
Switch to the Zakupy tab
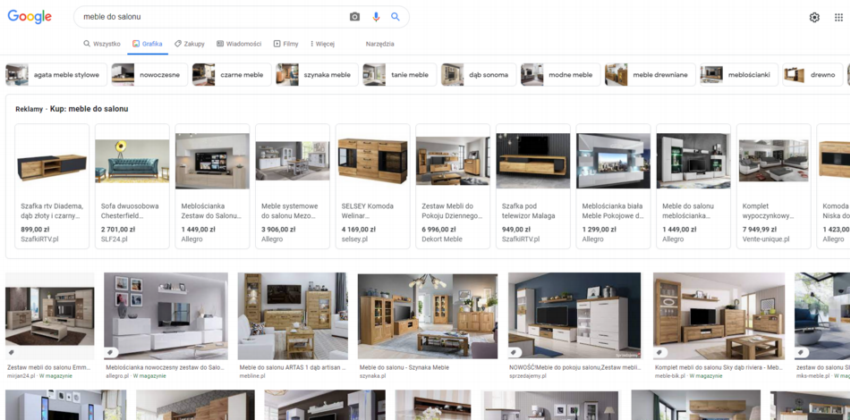coord(189,44)
